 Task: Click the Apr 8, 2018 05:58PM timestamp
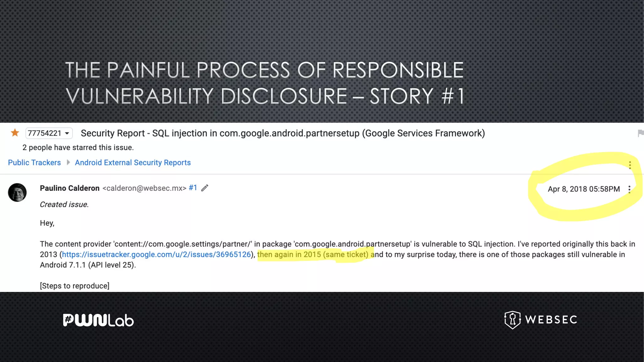[584, 189]
